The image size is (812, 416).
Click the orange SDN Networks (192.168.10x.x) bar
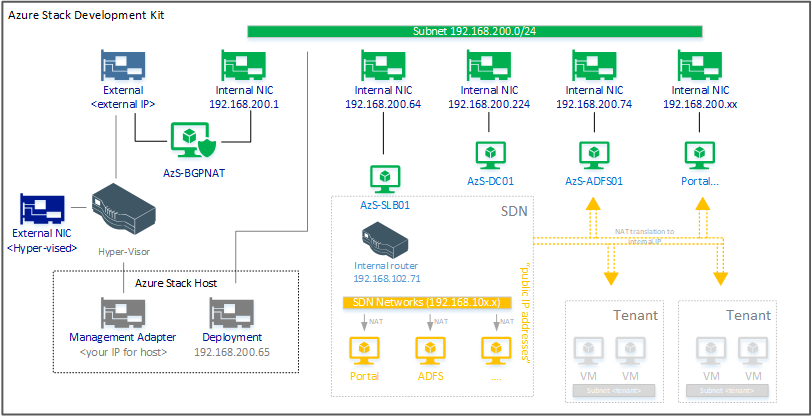point(428,303)
